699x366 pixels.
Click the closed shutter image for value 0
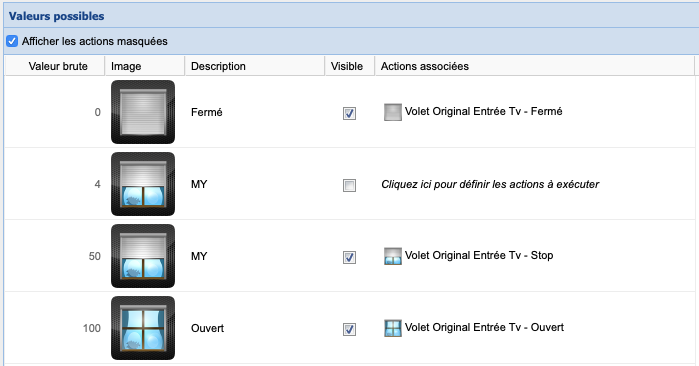(143, 112)
